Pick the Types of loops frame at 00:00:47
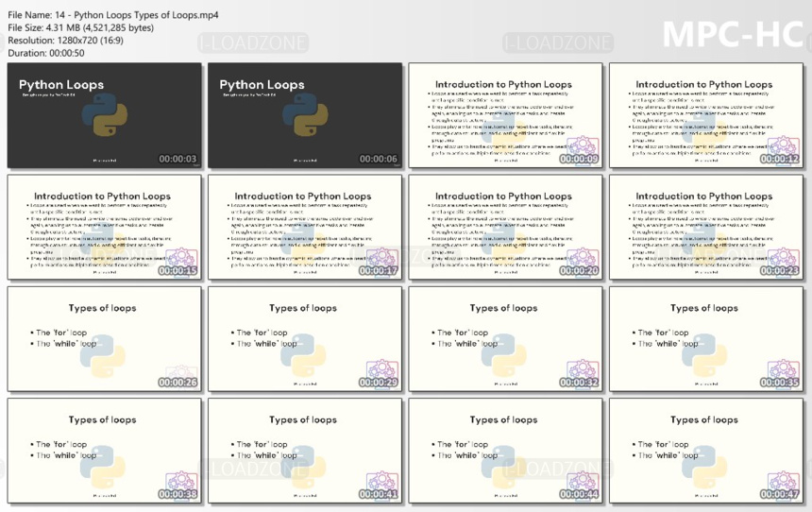This screenshot has width=812, height=512. pos(706,452)
